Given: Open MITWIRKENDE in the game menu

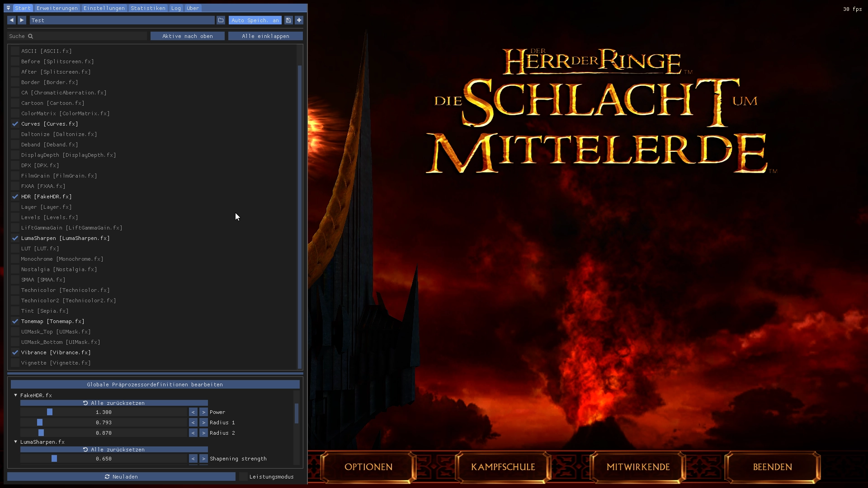Looking at the screenshot, I should (638, 467).
